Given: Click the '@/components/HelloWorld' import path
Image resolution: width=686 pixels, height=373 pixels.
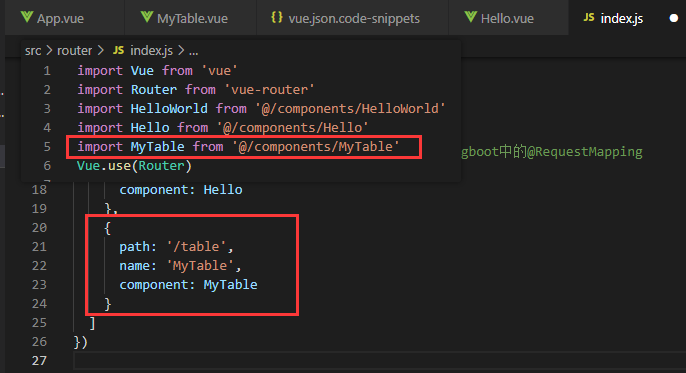Looking at the screenshot, I should 350,108.
